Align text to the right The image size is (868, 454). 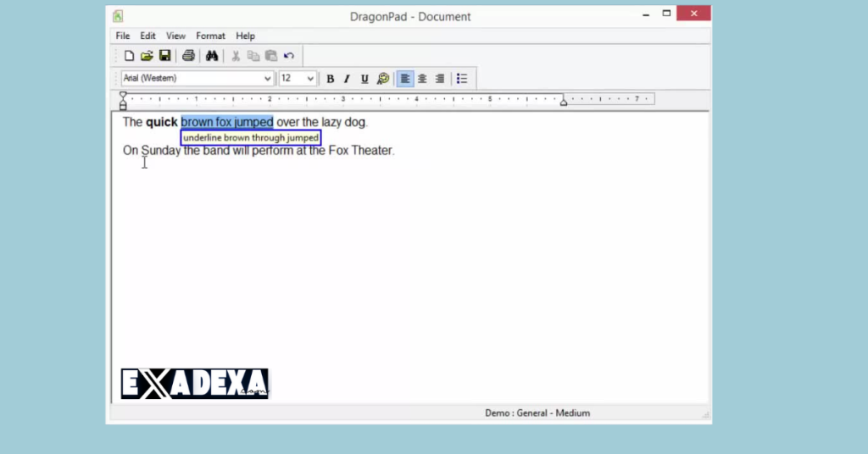(439, 79)
